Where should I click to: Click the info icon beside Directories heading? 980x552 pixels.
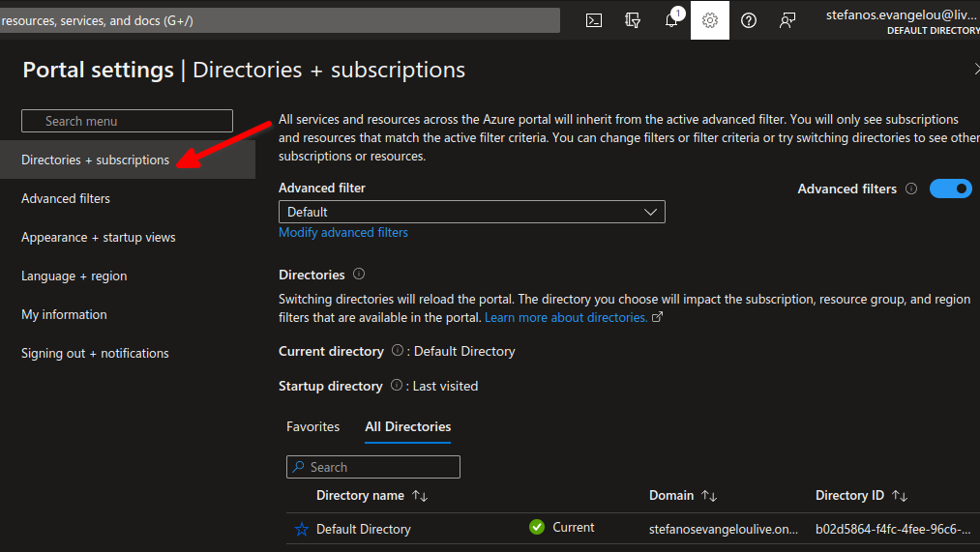pos(359,274)
